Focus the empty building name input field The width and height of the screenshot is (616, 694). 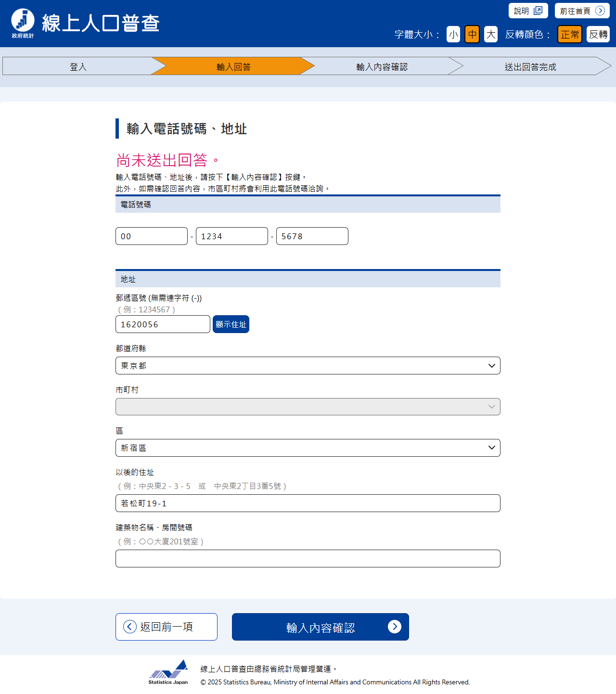(x=308, y=559)
